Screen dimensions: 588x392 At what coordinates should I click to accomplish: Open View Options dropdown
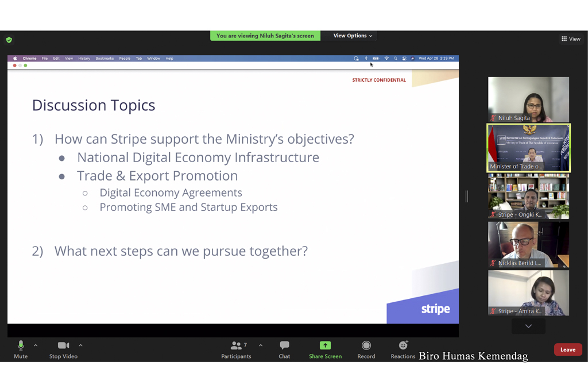[x=353, y=36]
